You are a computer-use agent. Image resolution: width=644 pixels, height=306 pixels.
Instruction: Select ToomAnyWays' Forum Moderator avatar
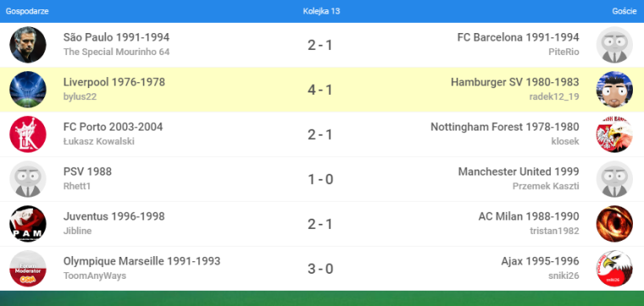(28, 269)
